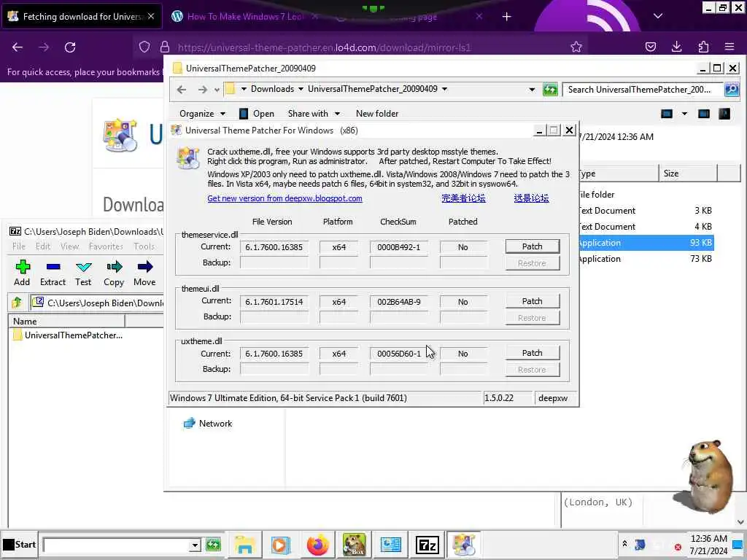
Task: Open View menu in 7-Zip
Action: [69, 246]
